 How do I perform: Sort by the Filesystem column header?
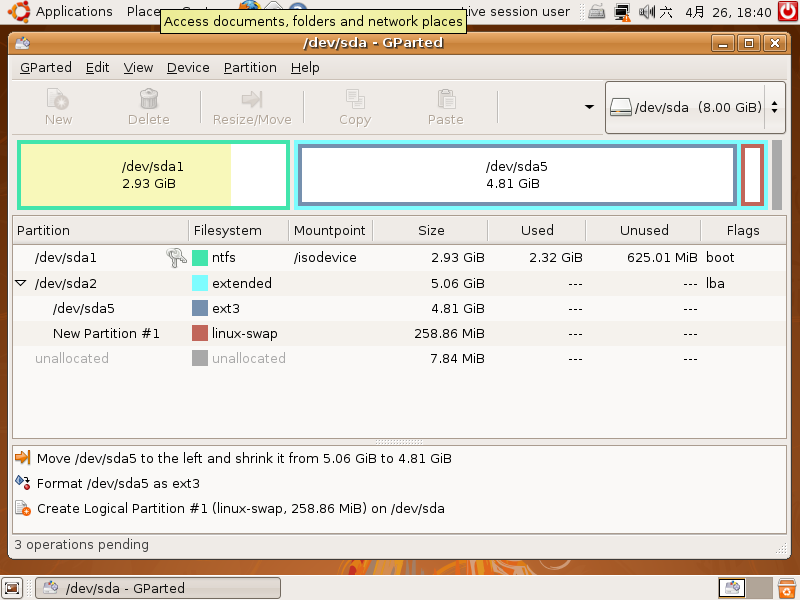239,230
